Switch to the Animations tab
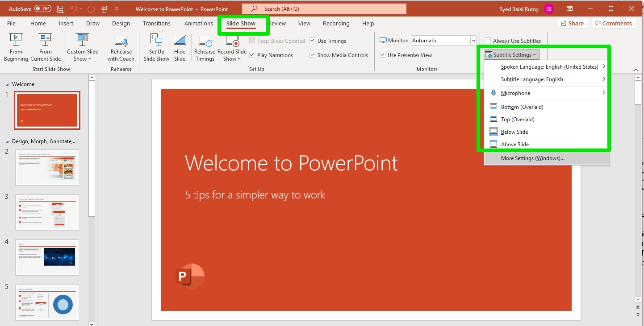This screenshot has height=326, width=644. (x=199, y=24)
